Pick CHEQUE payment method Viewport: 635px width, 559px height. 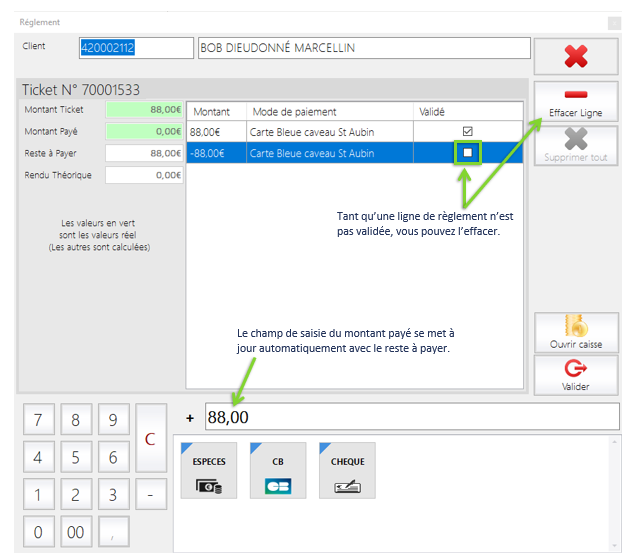click(x=347, y=471)
